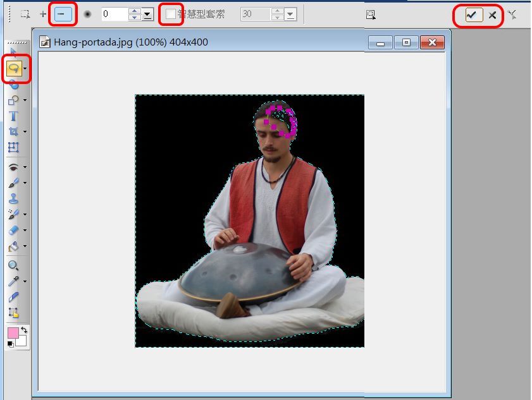
Task: Select the Retouch brush tool with sparkles
Action: tap(13, 215)
